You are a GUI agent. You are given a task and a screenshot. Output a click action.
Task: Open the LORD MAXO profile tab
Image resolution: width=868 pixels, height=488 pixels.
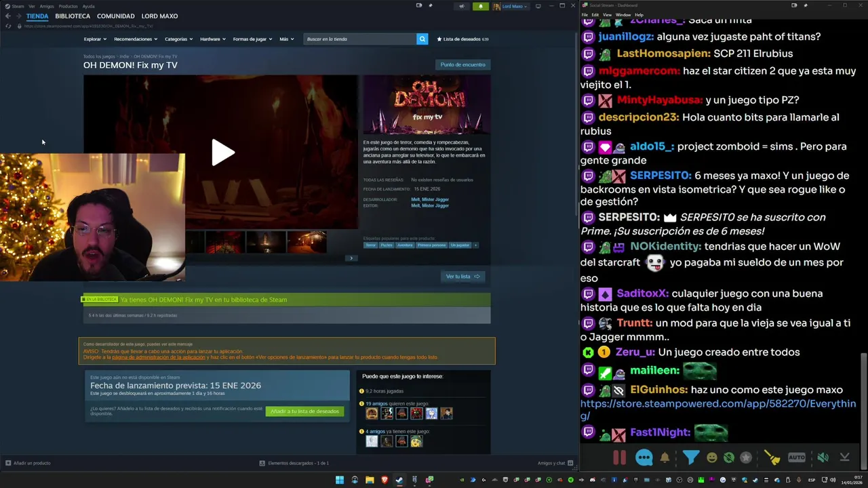coord(159,16)
